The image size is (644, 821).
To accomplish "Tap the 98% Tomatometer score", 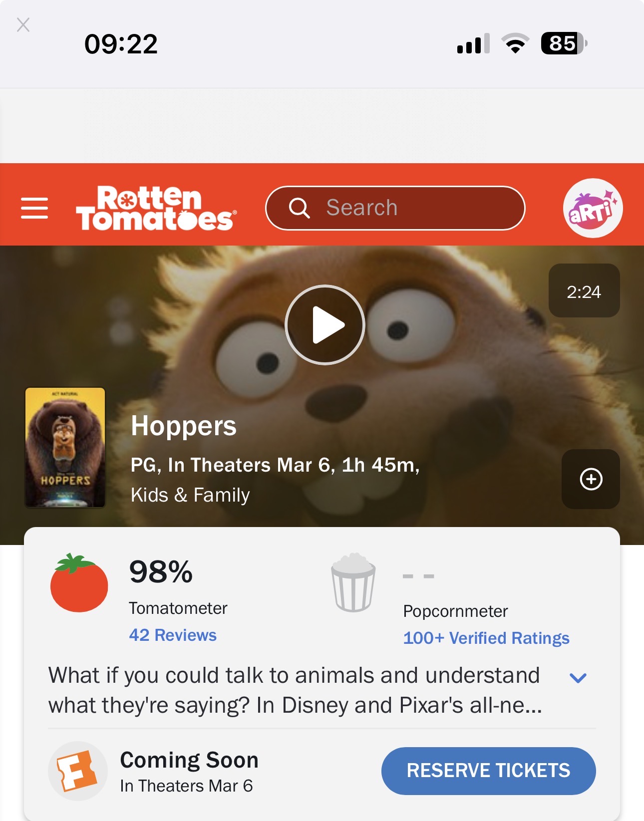I will coord(161,571).
